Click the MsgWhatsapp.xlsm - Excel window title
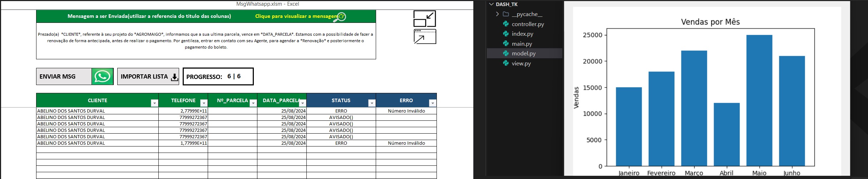 pyautogui.click(x=267, y=4)
